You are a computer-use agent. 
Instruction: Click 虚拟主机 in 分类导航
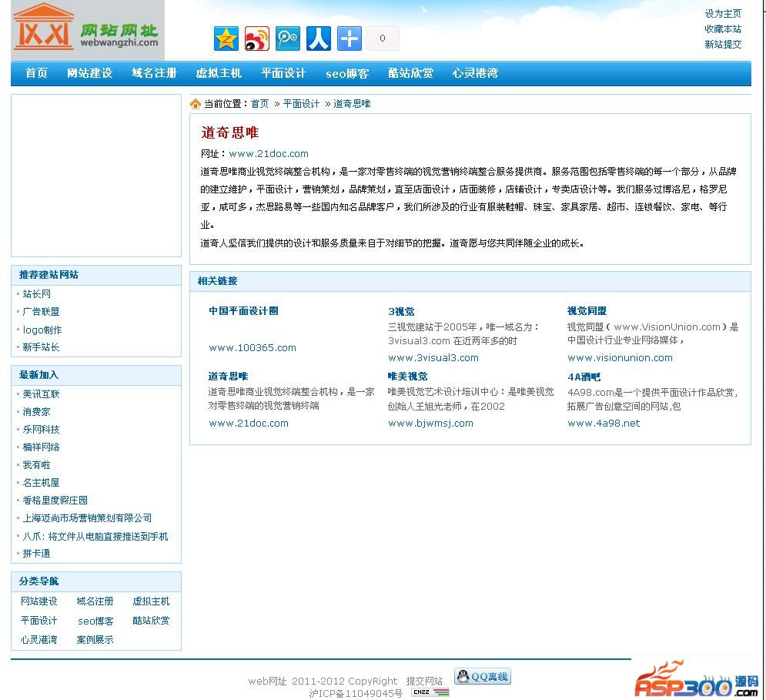coord(151,601)
